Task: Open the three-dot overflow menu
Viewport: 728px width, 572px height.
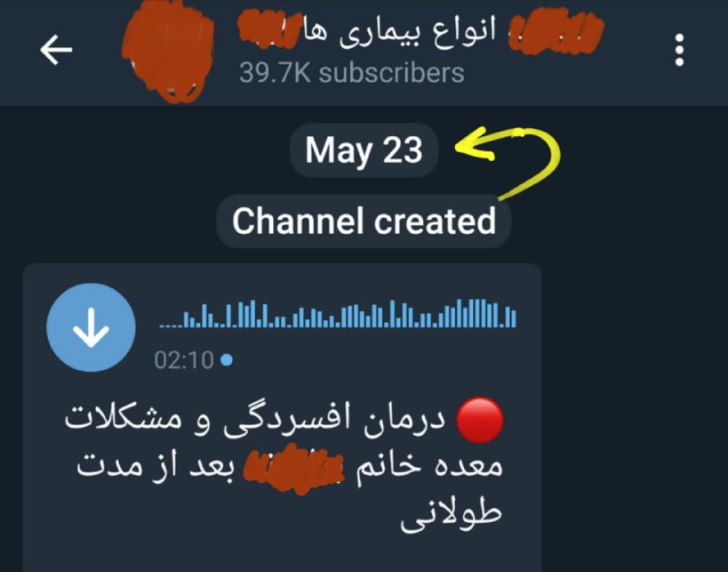Action: [x=679, y=50]
